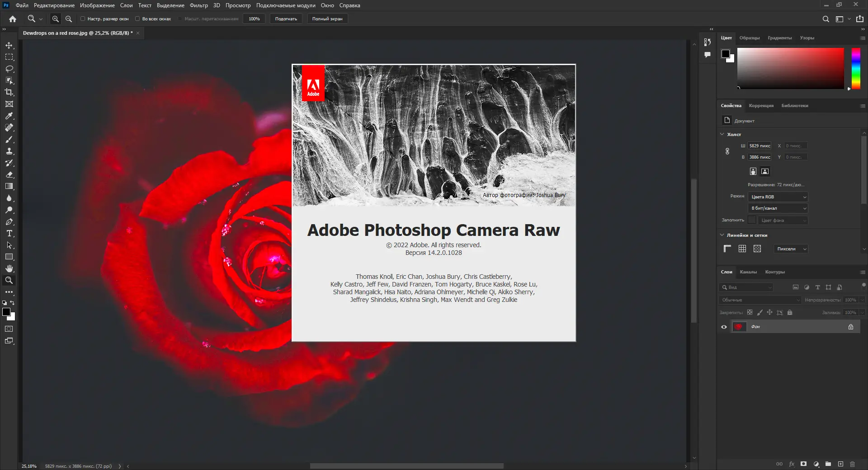
Task: Click the portrait orientation button in Холст
Action: [753, 171]
